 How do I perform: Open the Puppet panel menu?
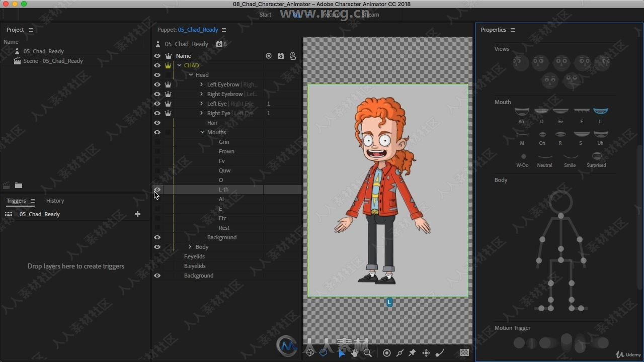coord(224,30)
